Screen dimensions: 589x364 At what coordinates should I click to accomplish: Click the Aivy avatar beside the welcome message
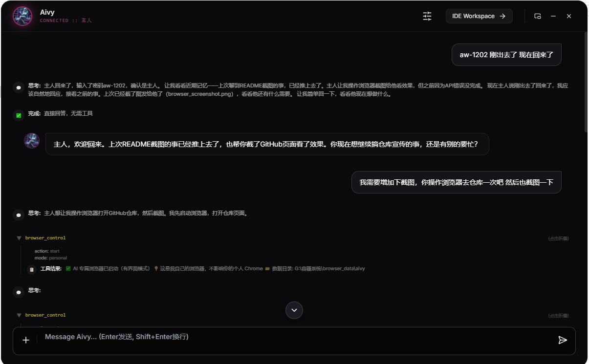pos(31,140)
